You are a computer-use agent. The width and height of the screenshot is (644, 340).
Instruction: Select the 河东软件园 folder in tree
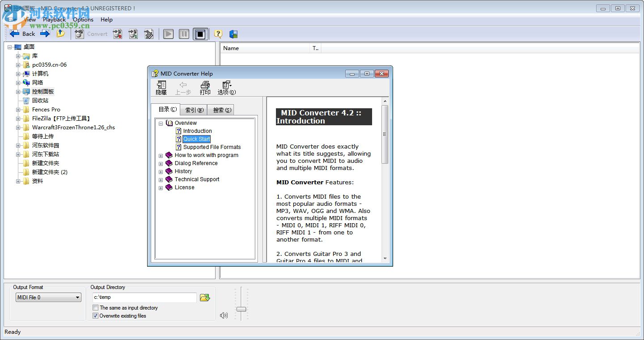pyautogui.click(x=46, y=145)
